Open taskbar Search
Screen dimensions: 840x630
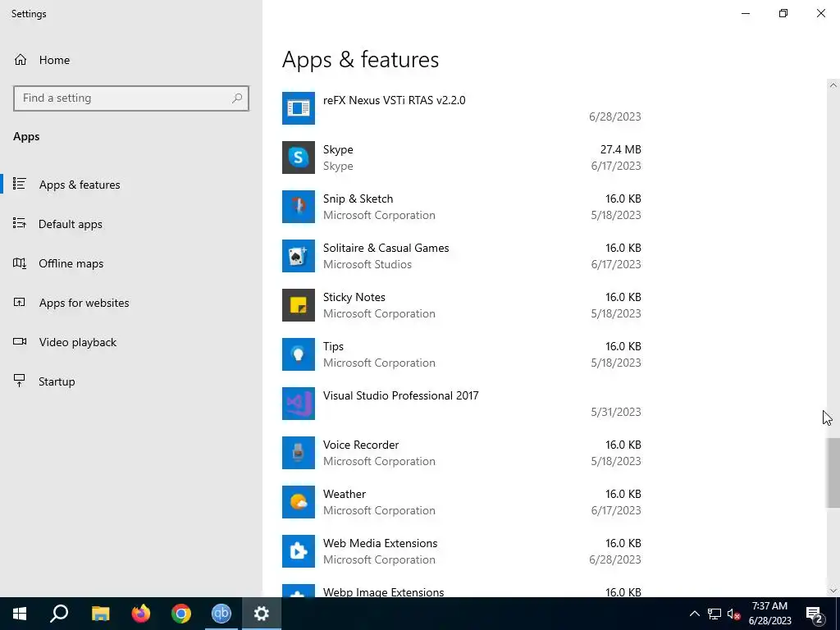click(59, 614)
